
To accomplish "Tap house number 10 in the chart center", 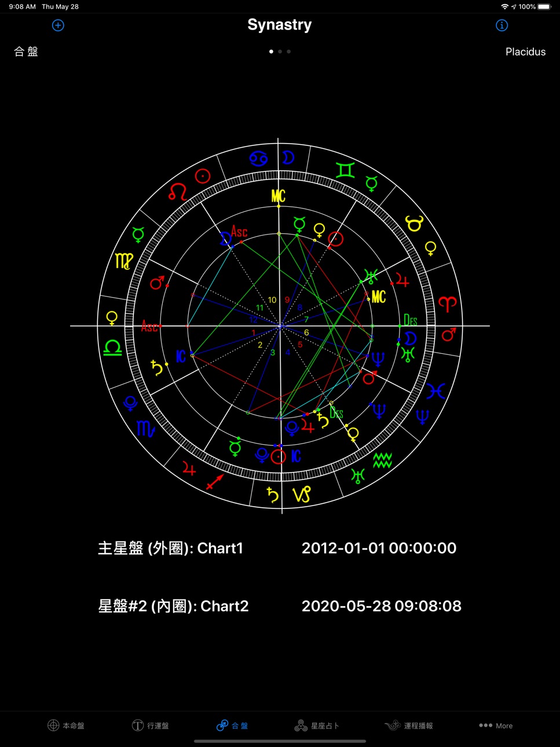I will (x=272, y=300).
